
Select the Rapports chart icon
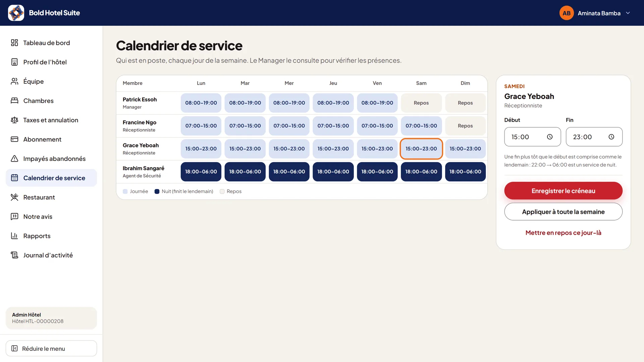point(14,236)
